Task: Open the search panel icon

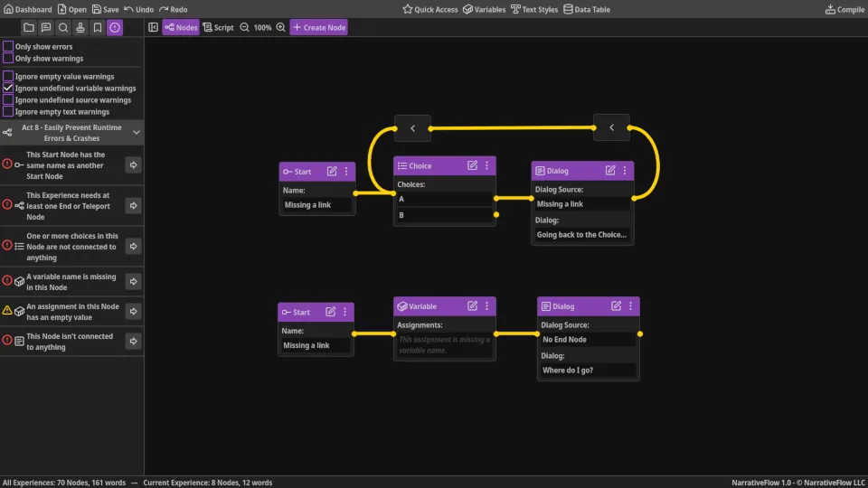Action: pos(63,28)
